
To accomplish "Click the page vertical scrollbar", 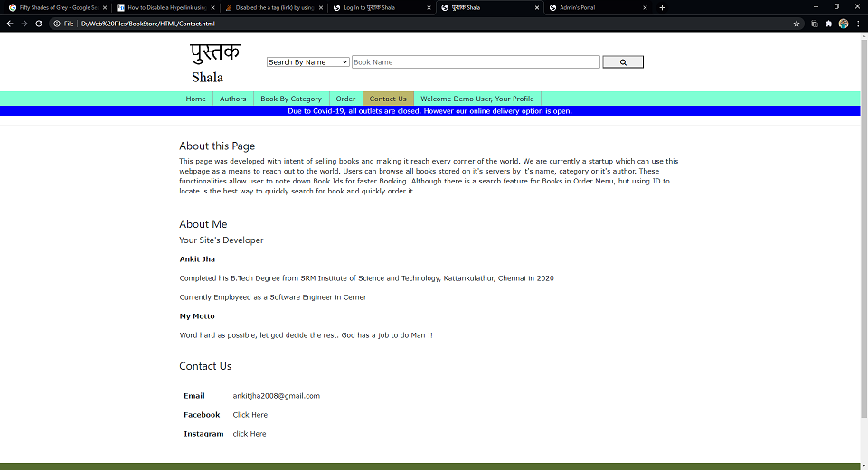I will 863,228.
